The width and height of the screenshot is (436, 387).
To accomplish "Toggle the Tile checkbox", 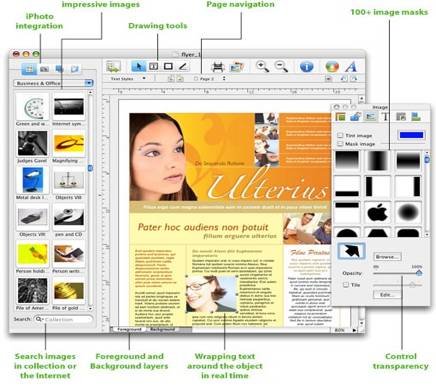I will 346,285.
